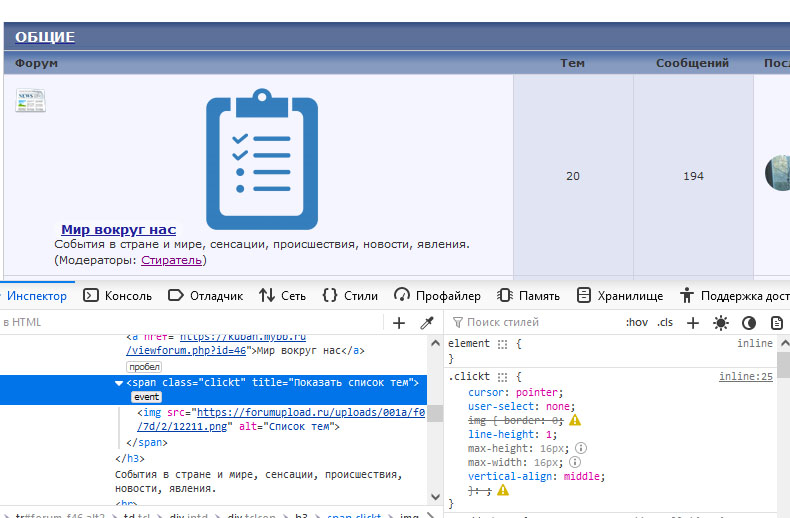Open the Хранилище tab
This screenshot has width=790, height=518.
tap(620, 296)
